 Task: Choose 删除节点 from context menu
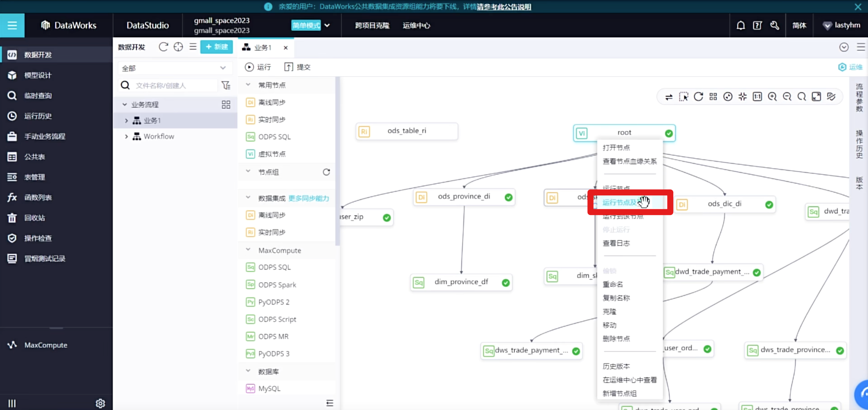tap(616, 339)
